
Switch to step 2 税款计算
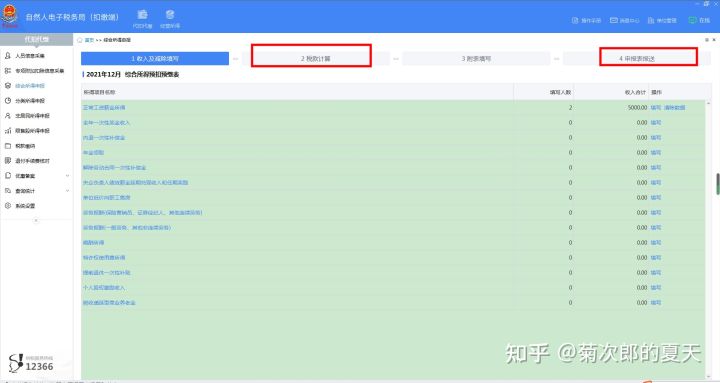(316, 59)
